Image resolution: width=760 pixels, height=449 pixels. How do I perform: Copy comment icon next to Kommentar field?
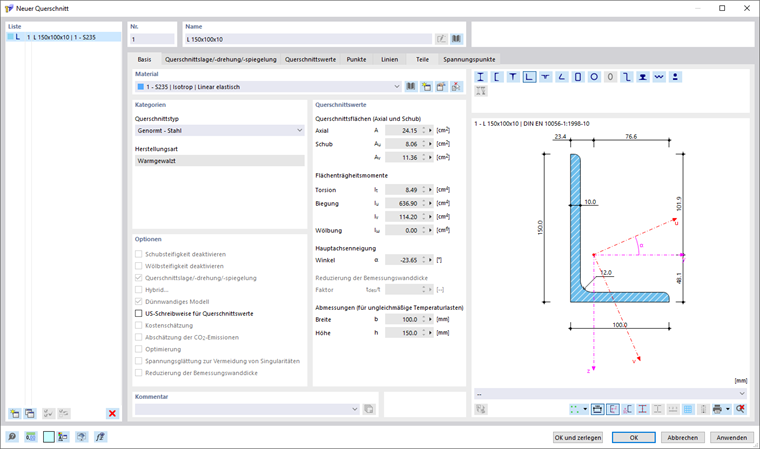pos(369,409)
